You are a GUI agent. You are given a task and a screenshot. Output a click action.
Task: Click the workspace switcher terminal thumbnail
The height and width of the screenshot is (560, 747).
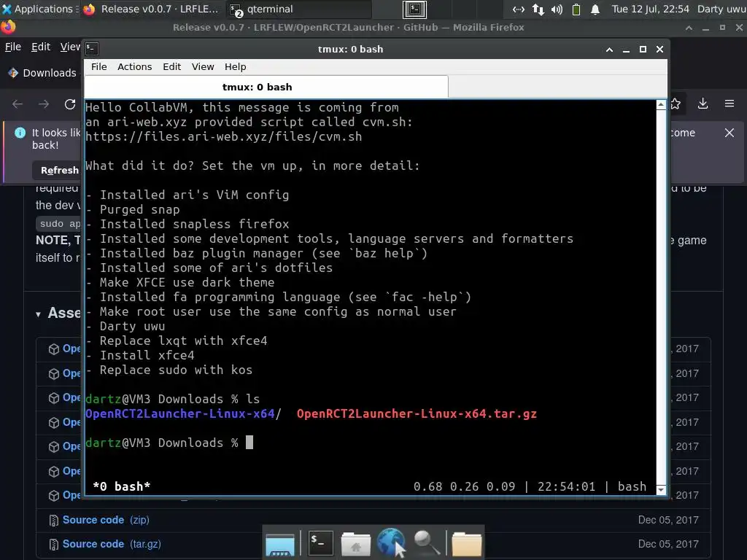414,9
